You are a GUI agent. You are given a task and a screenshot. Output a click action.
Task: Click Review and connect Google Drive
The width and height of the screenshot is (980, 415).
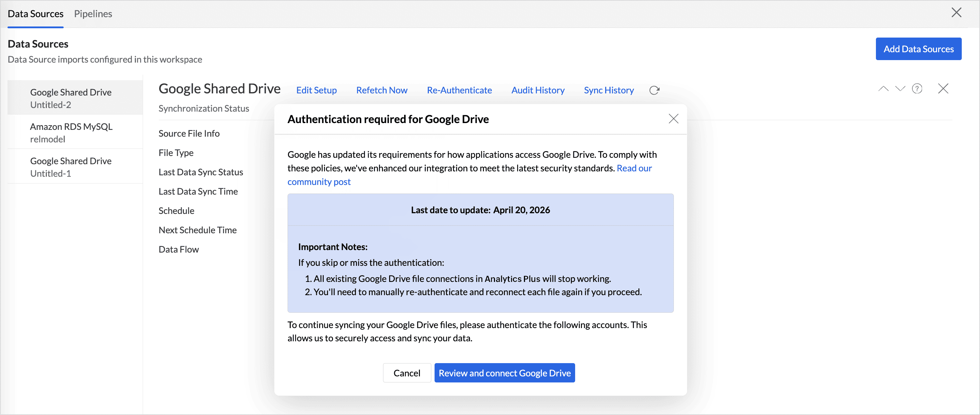pyautogui.click(x=504, y=373)
